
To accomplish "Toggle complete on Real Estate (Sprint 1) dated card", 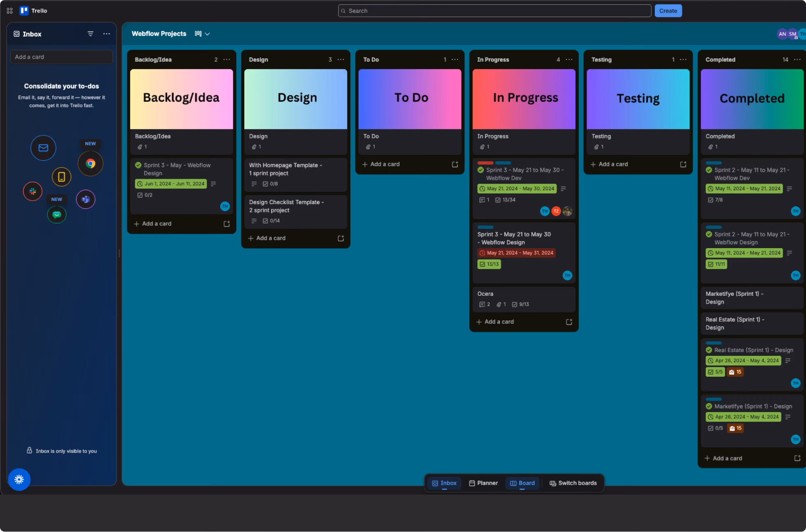I will pos(709,350).
